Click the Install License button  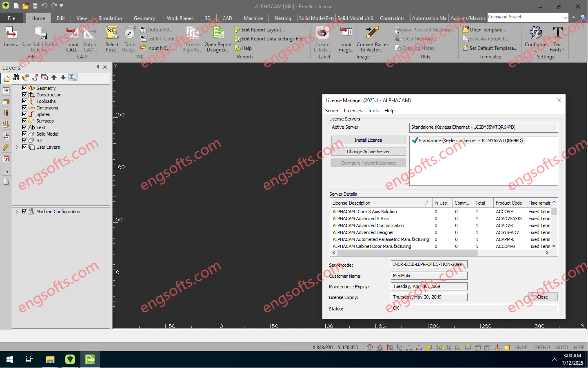(368, 140)
